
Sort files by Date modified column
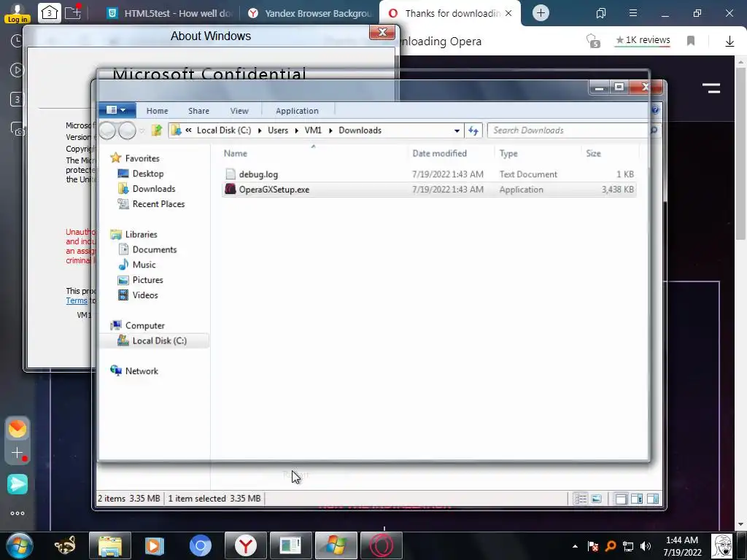point(451,153)
